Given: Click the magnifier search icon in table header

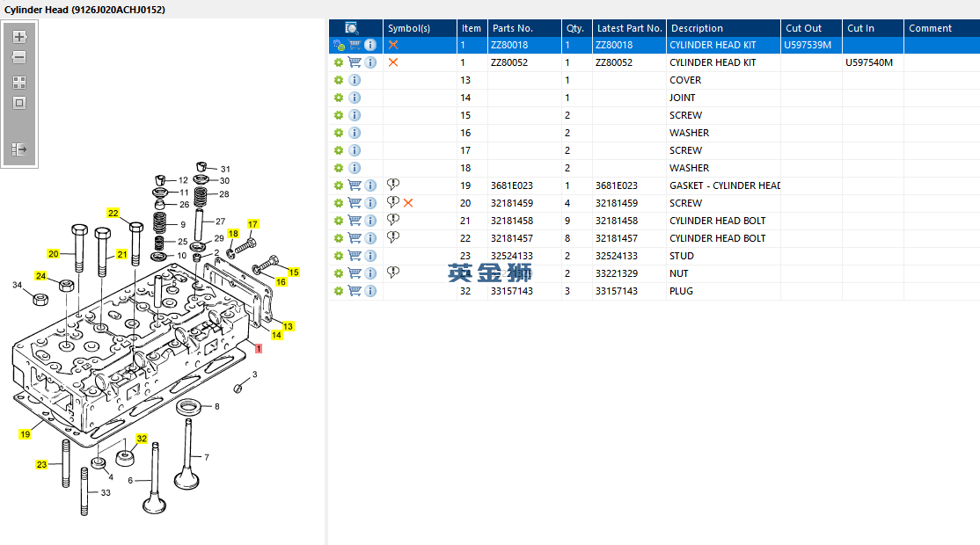Looking at the screenshot, I should pyautogui.click(x=352, y=28).
